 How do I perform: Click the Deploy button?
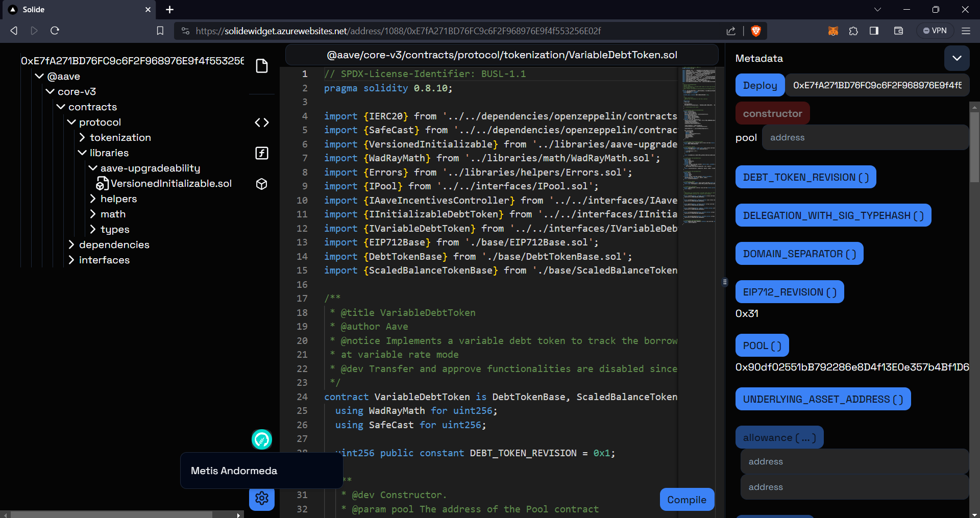tap(760, 85)
